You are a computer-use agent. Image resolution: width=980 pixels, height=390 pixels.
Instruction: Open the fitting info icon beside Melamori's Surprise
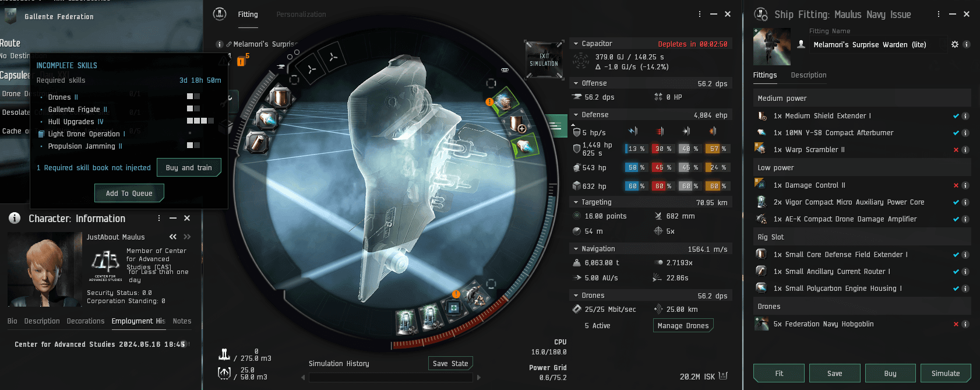tap(220, 44)
